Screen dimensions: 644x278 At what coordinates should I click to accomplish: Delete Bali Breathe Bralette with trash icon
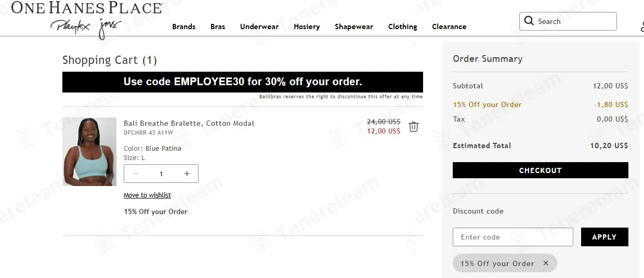[413, 127]
